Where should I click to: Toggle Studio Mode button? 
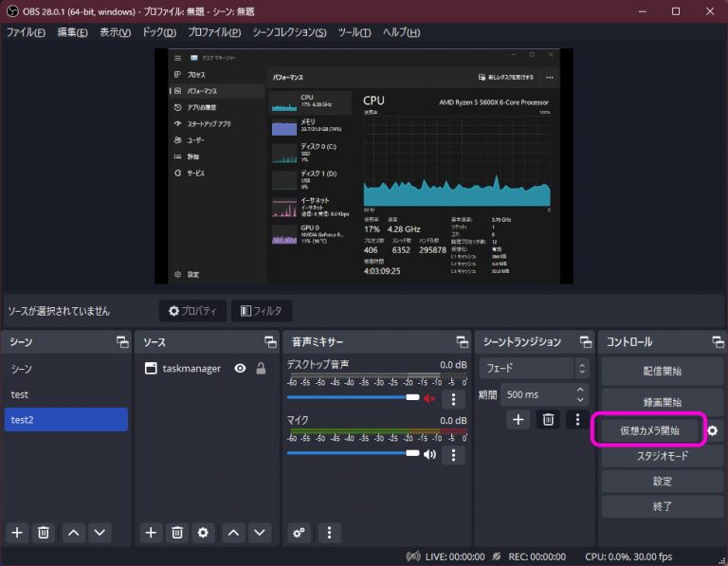pos(663,456)
